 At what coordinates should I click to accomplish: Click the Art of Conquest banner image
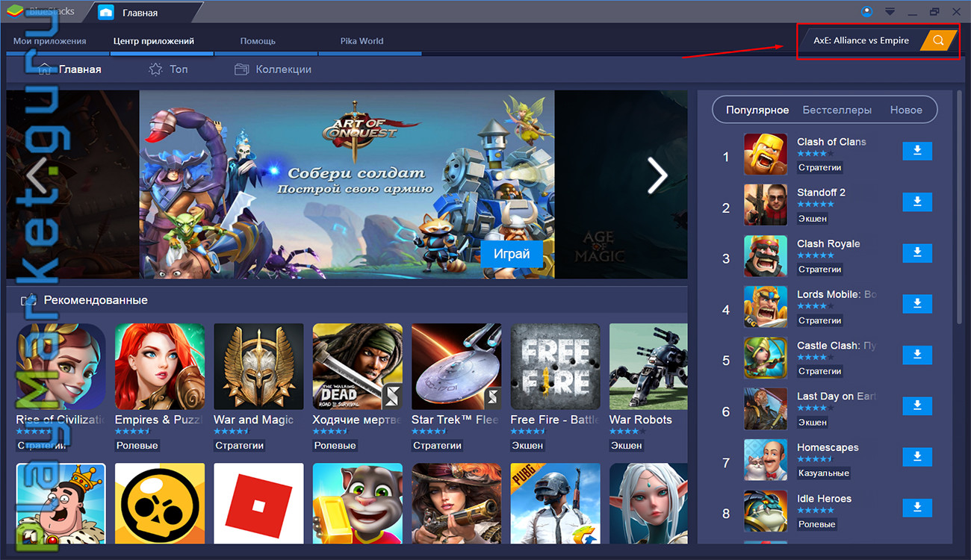coord(347,184)
